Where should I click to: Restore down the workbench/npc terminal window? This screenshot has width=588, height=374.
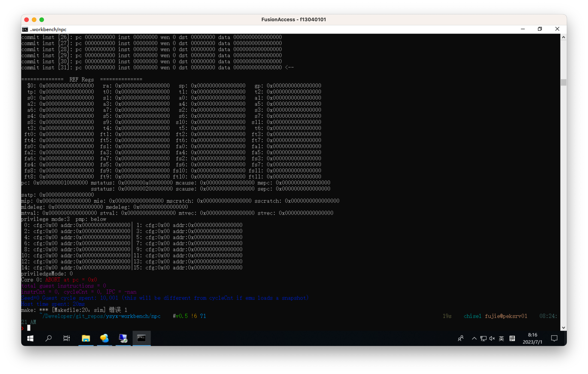(540, 29)
